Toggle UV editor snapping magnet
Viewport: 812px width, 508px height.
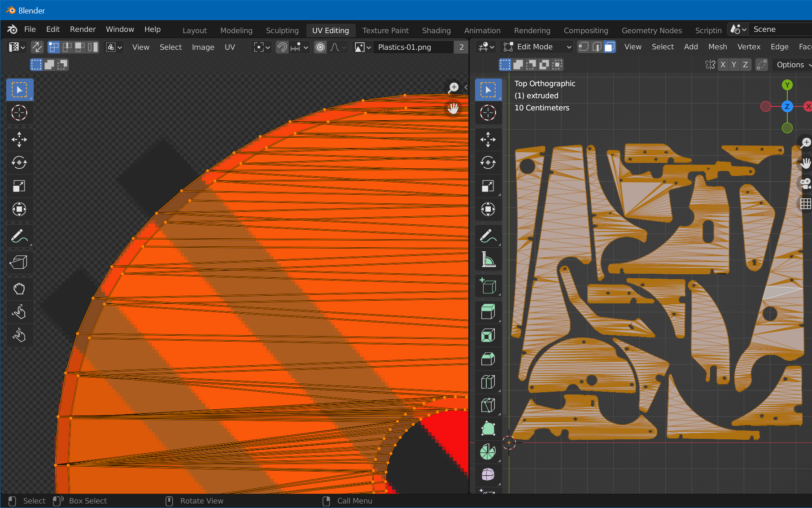coord(282,47)
